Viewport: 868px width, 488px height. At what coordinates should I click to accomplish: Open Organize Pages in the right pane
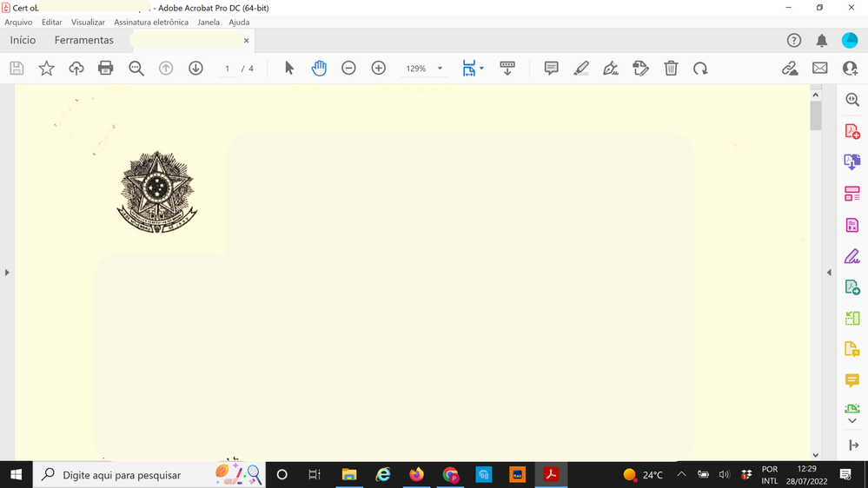852,194
